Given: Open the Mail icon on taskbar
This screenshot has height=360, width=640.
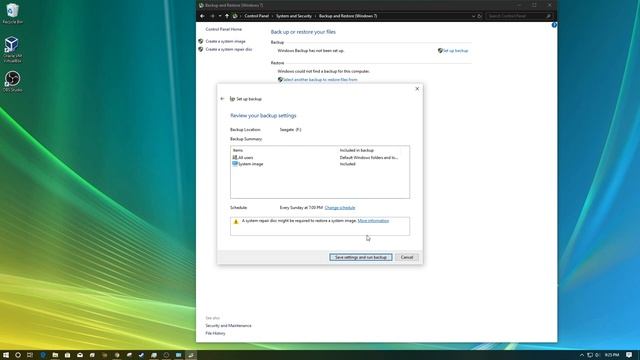Looking at the screenshot, I should point(80,355).
